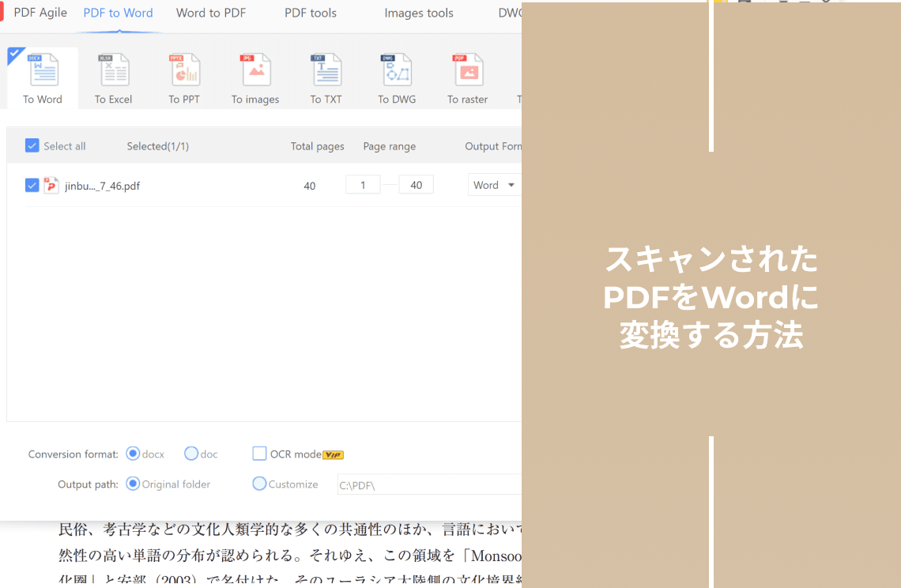Select the To Word conversion tool
The width and height of the screenshot is (901, 588).
pyautogui.click(x=42, y=77)
